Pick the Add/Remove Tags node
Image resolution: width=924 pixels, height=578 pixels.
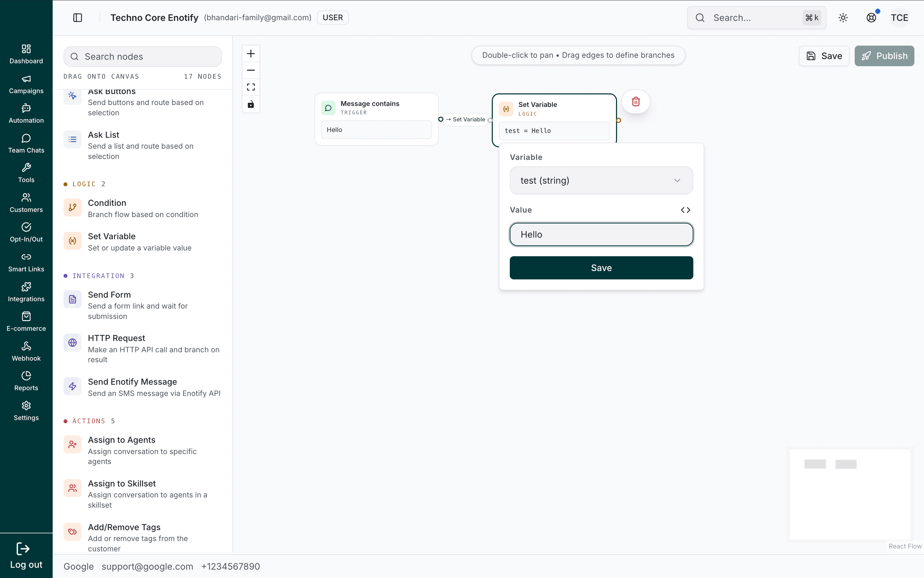click(142, 538)
